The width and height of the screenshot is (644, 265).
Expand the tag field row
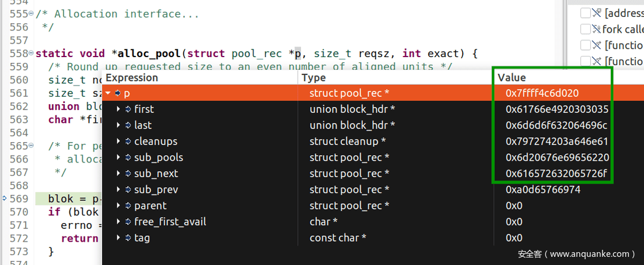tap(118, 238)
